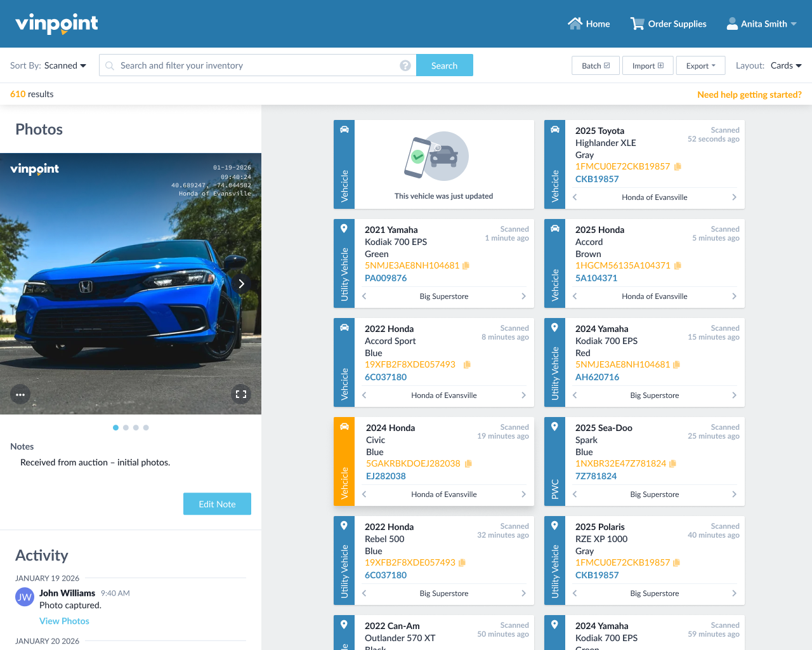Toggle Batch selection mode
This screenshot has width=812, height=650.
(596, 65)
